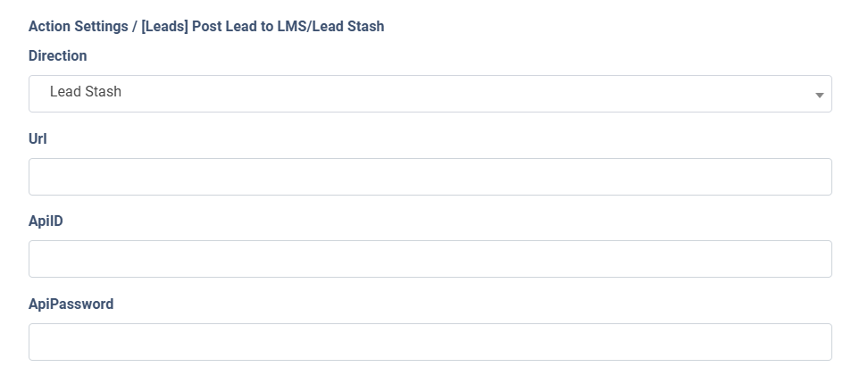Viewport: 868px width, 392px height.
Task: Show choices in the Lead Stash combo box
Action: point(430,94)
